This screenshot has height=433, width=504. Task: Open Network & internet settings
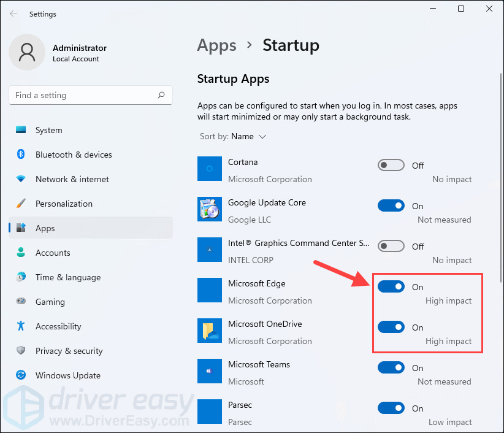point(91,178)
